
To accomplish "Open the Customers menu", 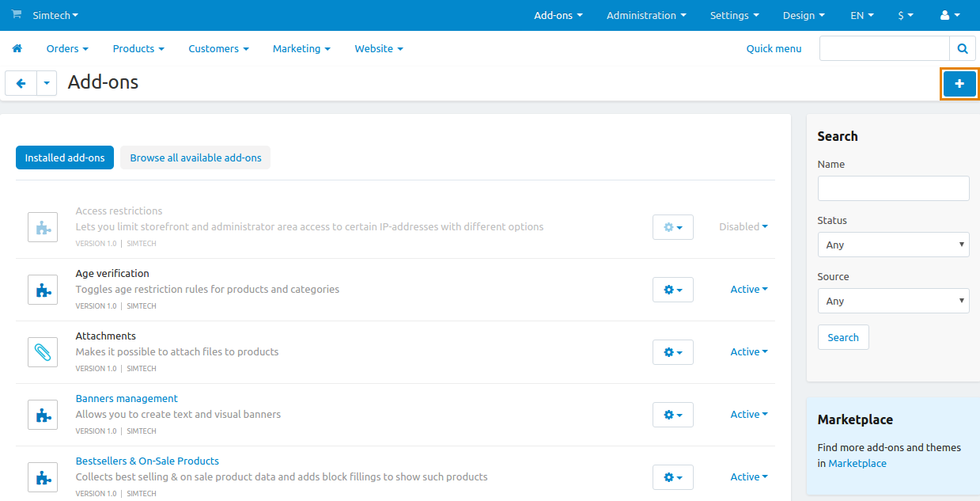I will [218, 48].
